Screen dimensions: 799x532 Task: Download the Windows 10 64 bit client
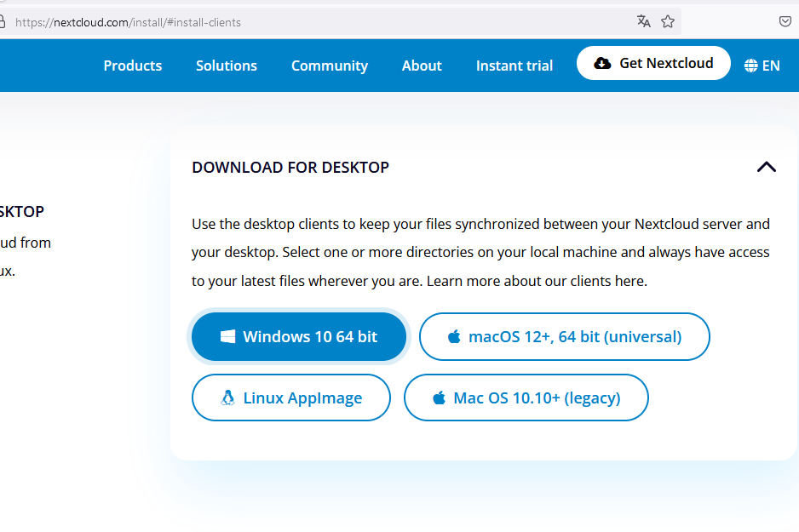click(x=299, y=336)
